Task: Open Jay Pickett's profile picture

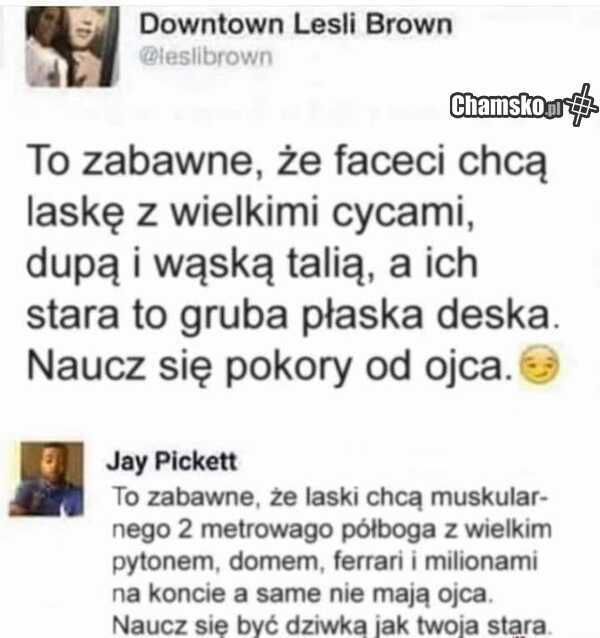Action: 46,479
